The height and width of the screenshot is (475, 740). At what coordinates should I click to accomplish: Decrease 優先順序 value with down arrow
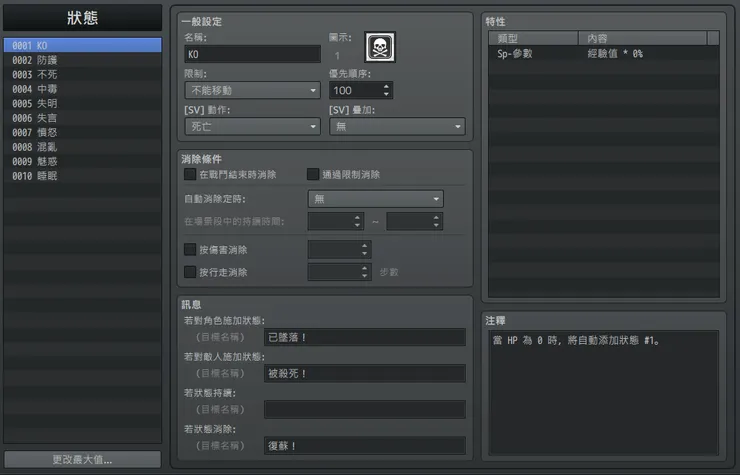(x=386, y=94)
